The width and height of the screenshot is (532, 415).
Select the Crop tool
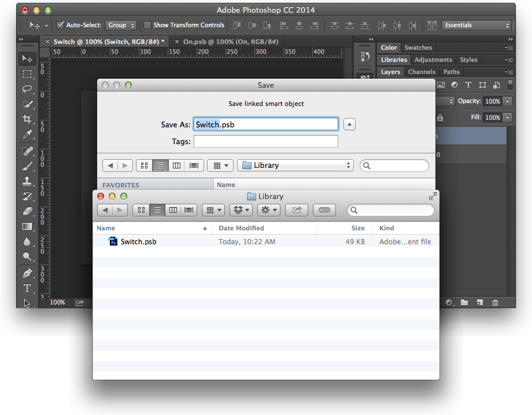click(27, 119)
